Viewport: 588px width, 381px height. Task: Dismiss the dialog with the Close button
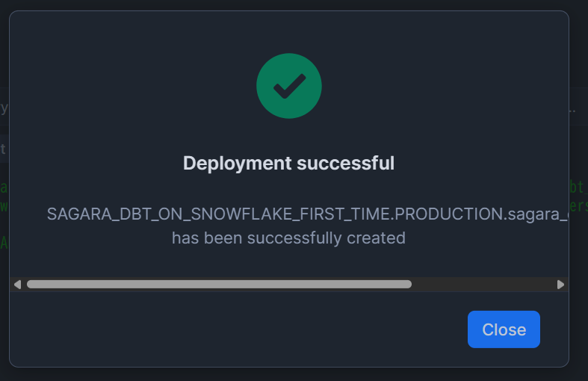[x=504, y=329]
